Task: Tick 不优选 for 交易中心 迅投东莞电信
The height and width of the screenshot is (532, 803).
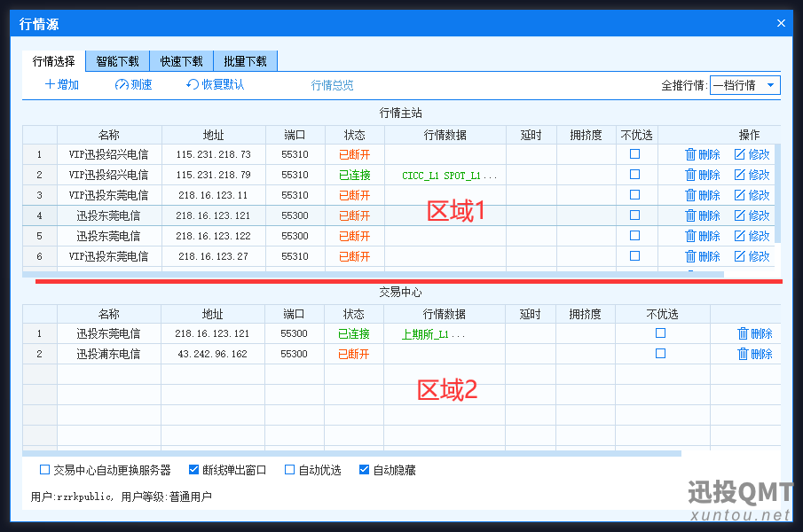Action: pyautogui.click(x=661, y=333)
